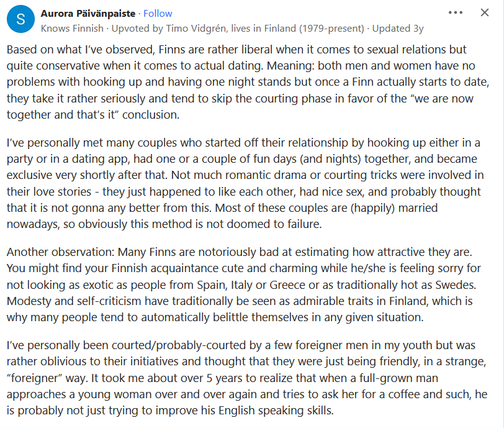The height and width of the screenshot is (428, 504).
Task: Click the X to dismiss the answer
Action: [x=485, y=12]
